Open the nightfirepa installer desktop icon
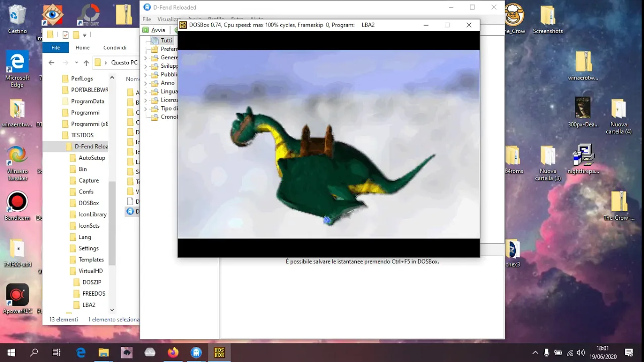The image size is (644, 362). pos(583,159)
